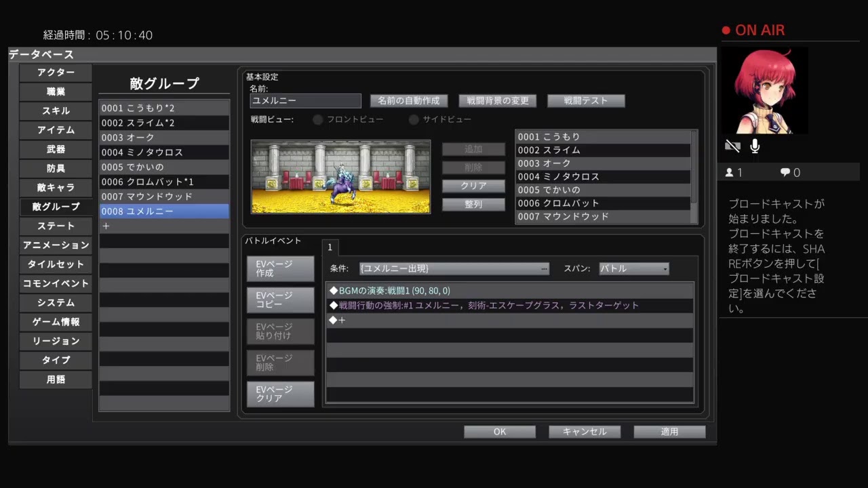
Task: Switch to battle event page tab 1
Action: 330,247
